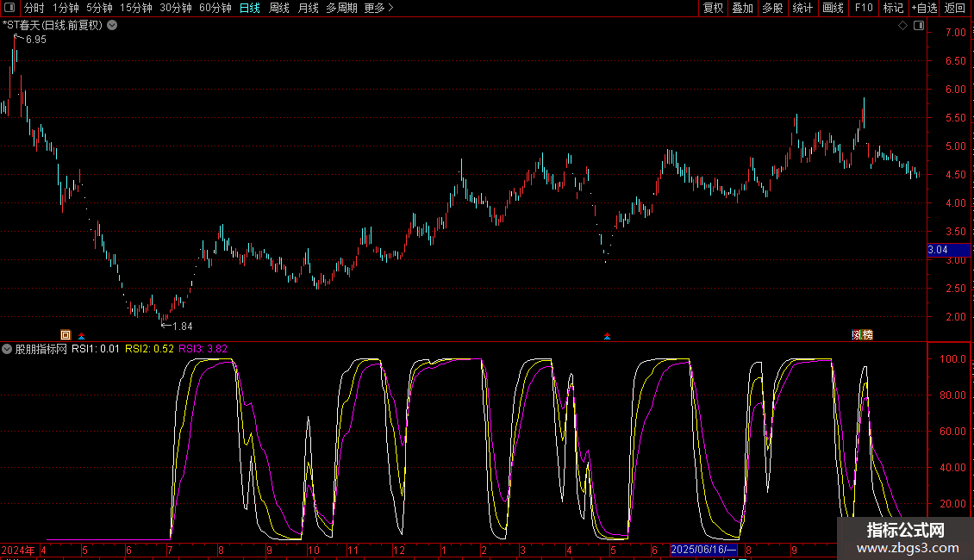
Task: Expand the 股朋指标网 indicator dropdown arrow
Action: point(7,349)
